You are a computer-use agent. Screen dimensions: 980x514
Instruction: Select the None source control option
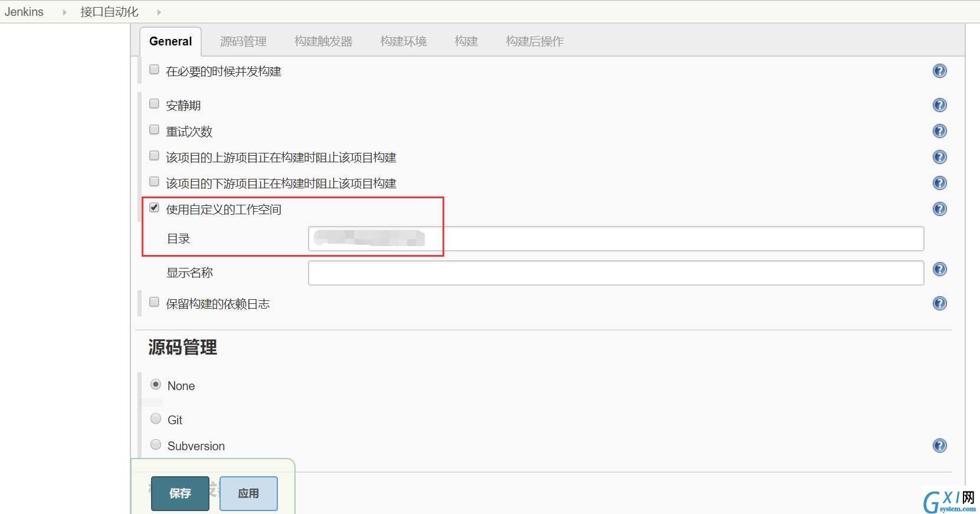[x=156, y=385]
